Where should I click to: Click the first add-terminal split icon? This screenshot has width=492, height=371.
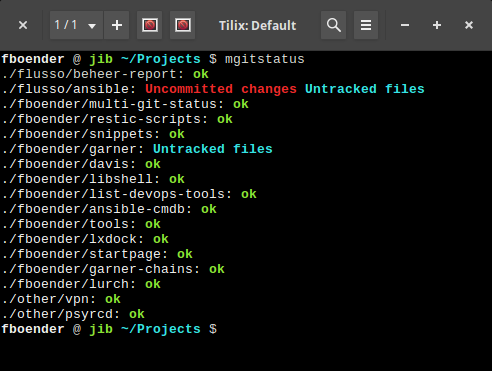[150, 25]
